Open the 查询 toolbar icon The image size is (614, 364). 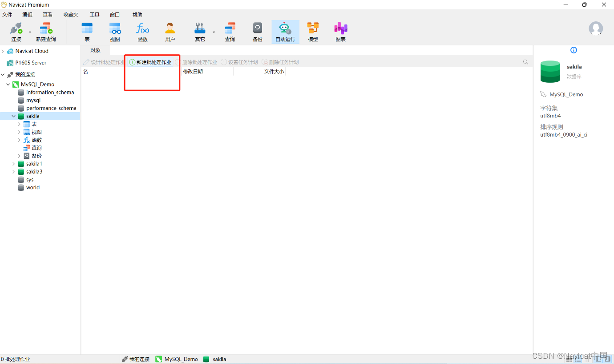click(230, 32)
